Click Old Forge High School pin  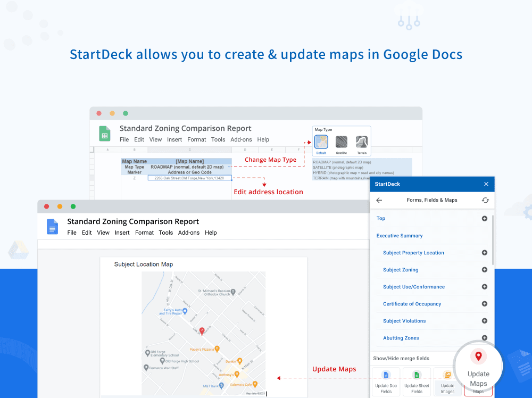coord(162,361)
